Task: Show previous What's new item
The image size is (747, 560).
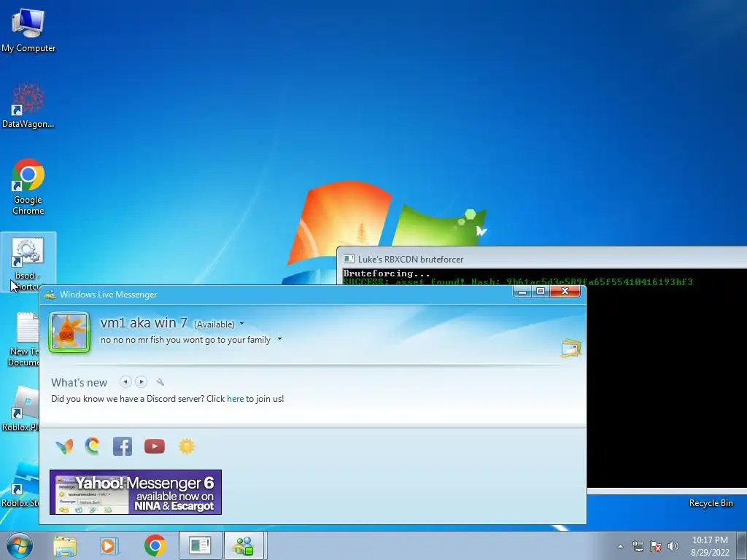Action: [125, 381]
